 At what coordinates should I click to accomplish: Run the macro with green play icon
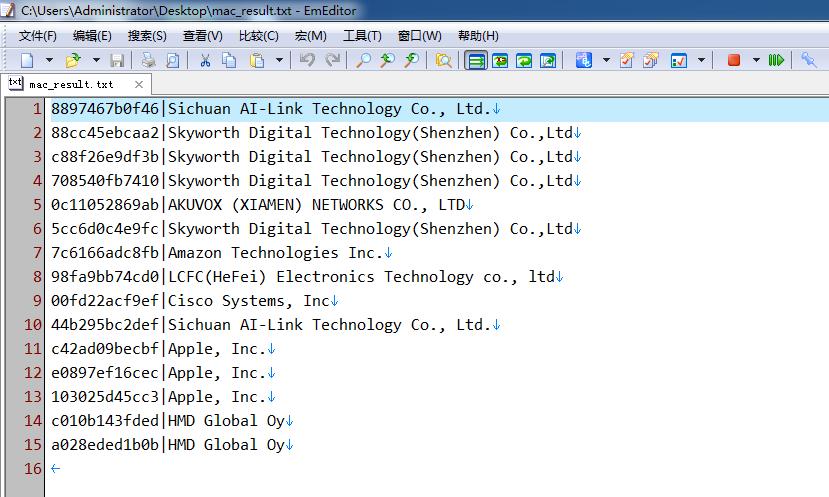click(x=776, y=61)
